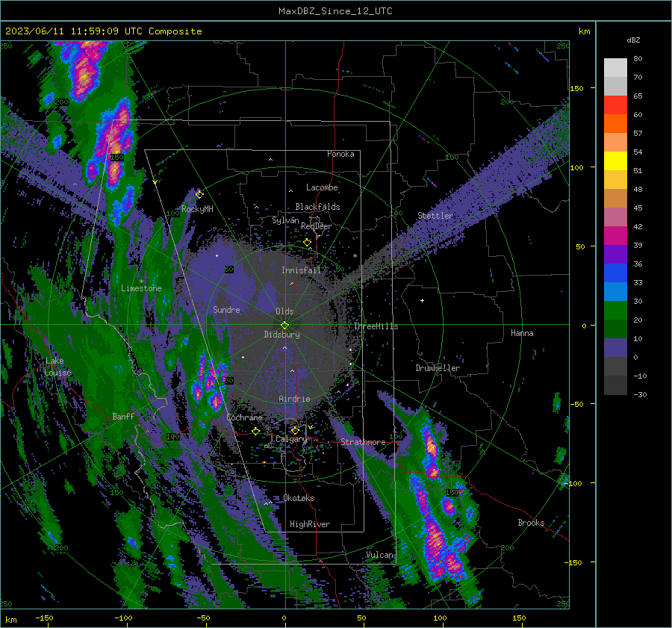The width and height of the screenshot is (672, 628).
Task: Click the Innisfail town label
Action: click(301, 270)
